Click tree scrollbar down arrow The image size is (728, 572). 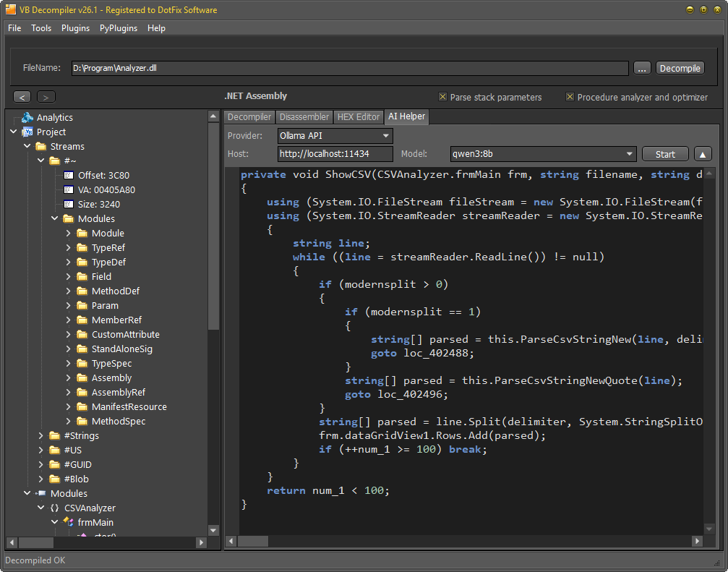[213, 530]
